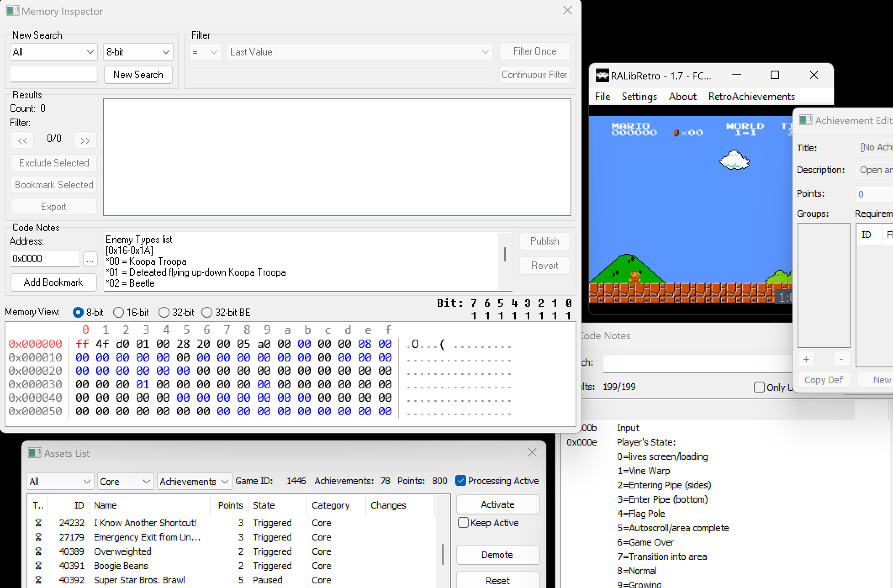Sort assets by the Points column header
This screenshot has height=588, width=893.
pyautogui.click(x=230, y=505)
